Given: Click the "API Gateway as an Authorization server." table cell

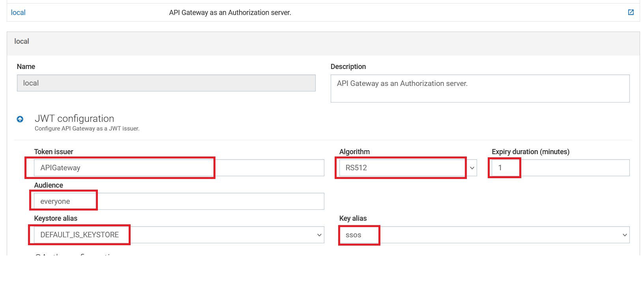Looking at the screenshot, I should [x=230, y=13].
